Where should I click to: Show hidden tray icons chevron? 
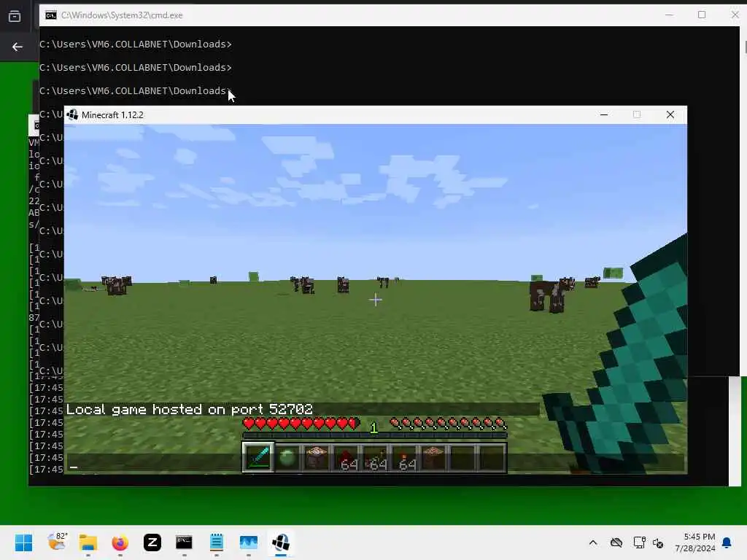[593, 542]
